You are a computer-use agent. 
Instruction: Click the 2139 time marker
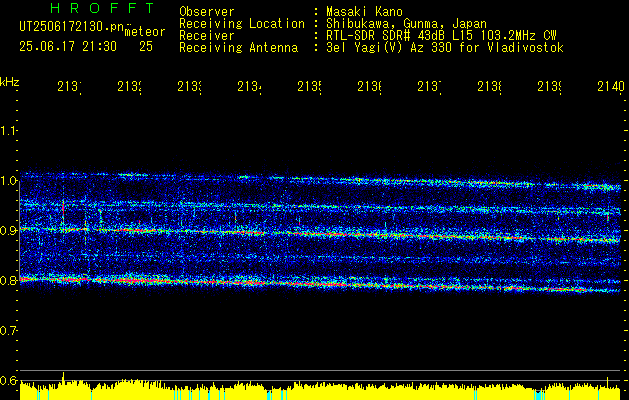coord(549,87)
